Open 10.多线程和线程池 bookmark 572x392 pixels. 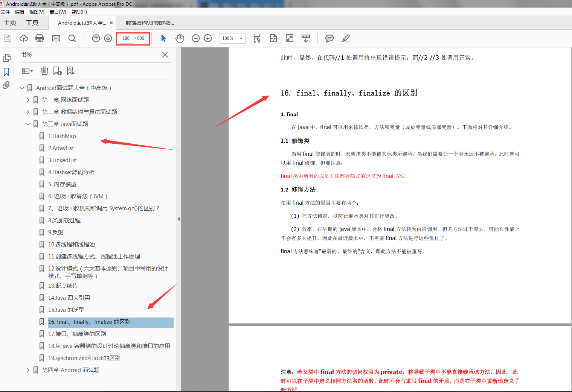pos(72,245)
